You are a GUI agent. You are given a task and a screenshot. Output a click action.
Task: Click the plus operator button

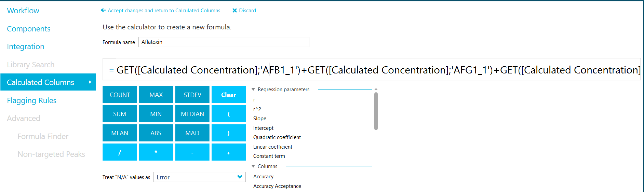(228, 152)
